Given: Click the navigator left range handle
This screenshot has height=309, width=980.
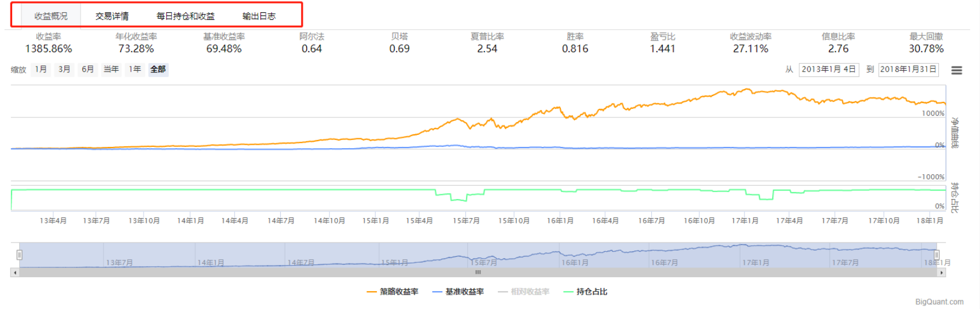Looking at the screenshot, I should pos(19,255).
